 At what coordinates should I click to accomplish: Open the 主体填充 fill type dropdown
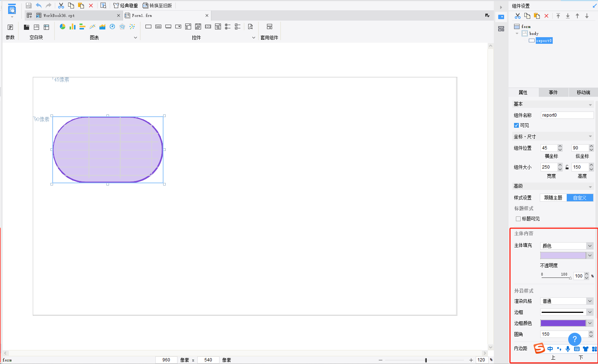[x=566, y=246]
